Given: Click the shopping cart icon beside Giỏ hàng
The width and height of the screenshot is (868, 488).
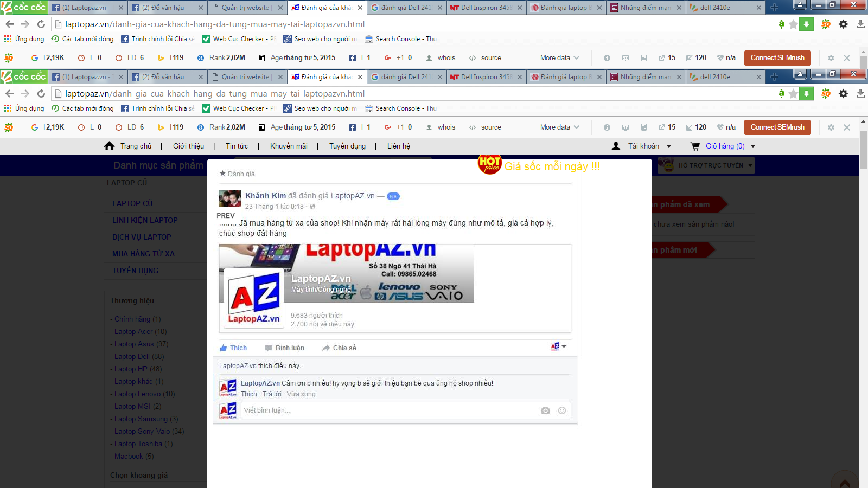Looking at the screenshot, I should click(x=695, y=146).
